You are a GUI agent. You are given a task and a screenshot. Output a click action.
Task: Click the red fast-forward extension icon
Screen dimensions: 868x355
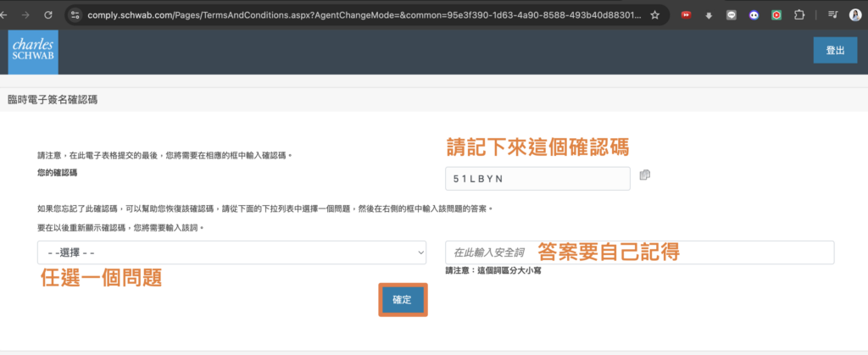686,15
